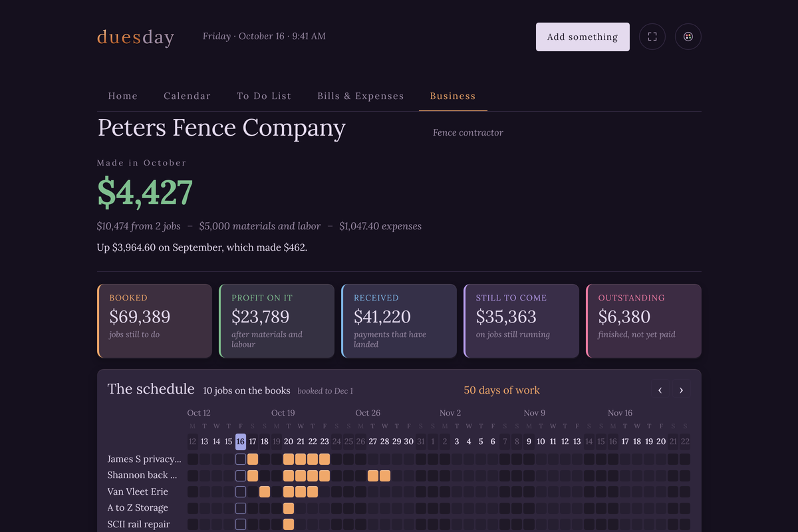798x532 pixels.
Task: Click the outlined today cell in Van Vleet Erie row
Action: 241,491
